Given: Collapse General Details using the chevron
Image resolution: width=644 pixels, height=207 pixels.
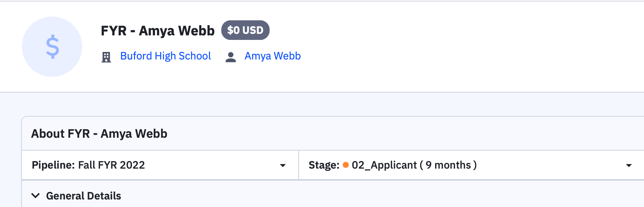Looking at the screenshot, I should (35, 196).
